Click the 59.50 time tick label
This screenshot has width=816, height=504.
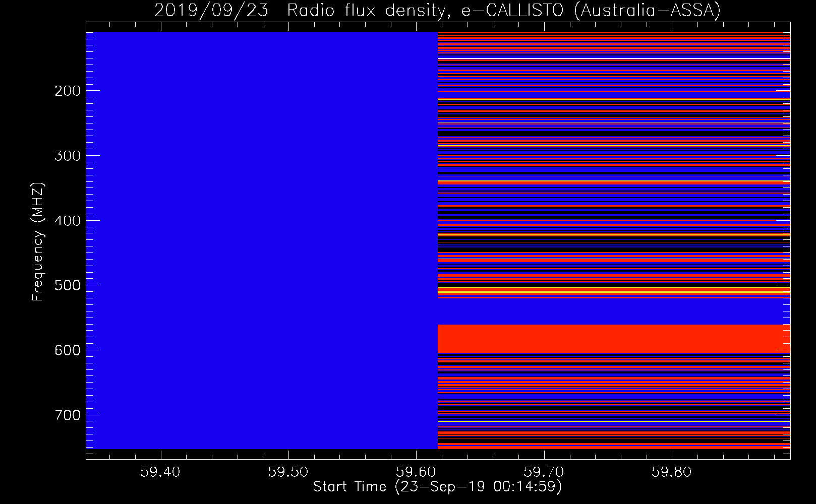coord(288,472)
